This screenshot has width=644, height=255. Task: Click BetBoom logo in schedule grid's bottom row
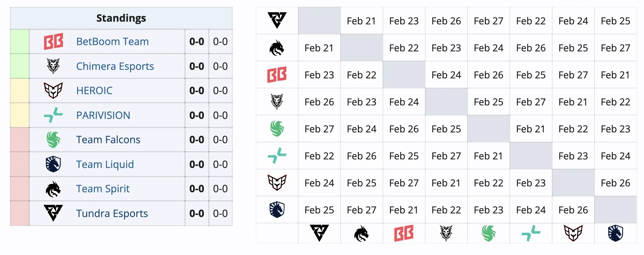tap(404, 233)
